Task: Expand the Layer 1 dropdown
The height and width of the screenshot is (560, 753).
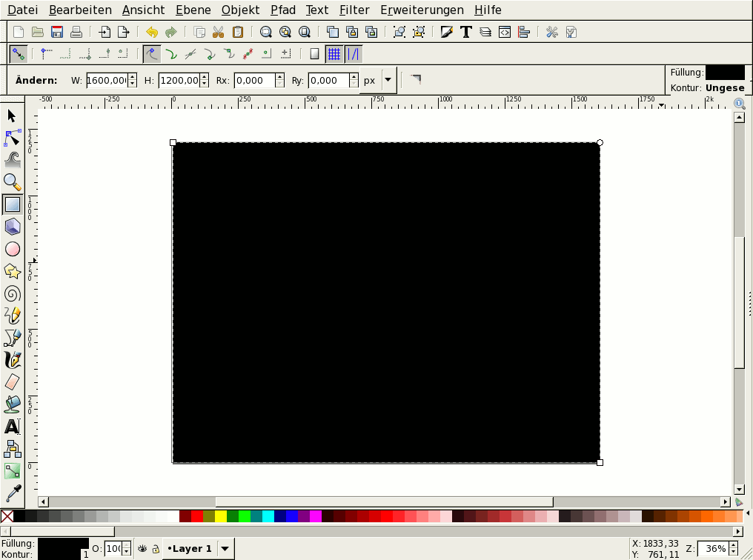Action: click(x=225, y=549)
